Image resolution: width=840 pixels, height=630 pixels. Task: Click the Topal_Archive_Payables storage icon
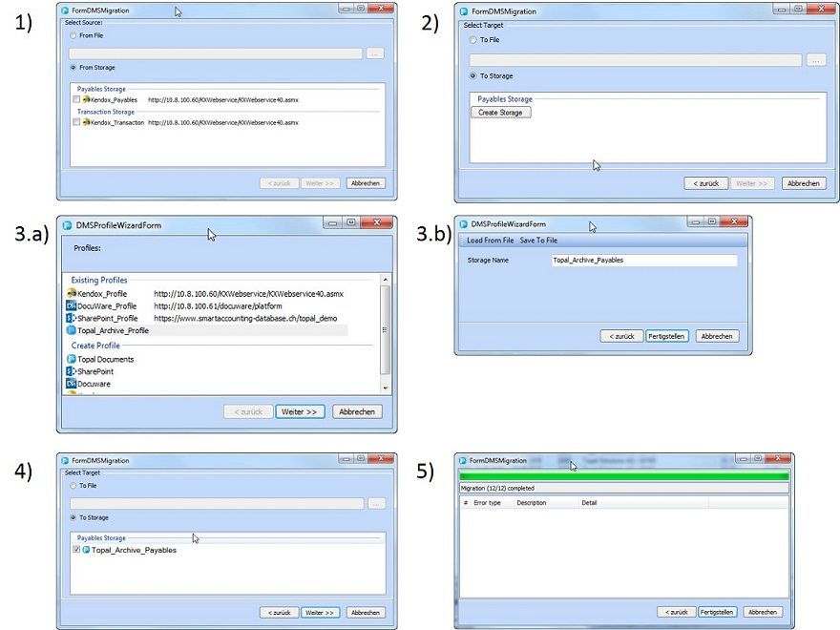click(86, 551)
